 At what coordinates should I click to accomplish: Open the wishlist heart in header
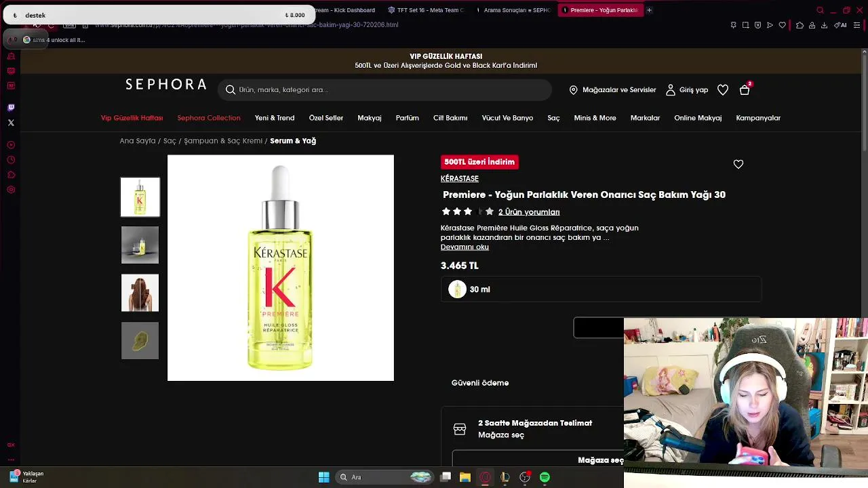723,90
